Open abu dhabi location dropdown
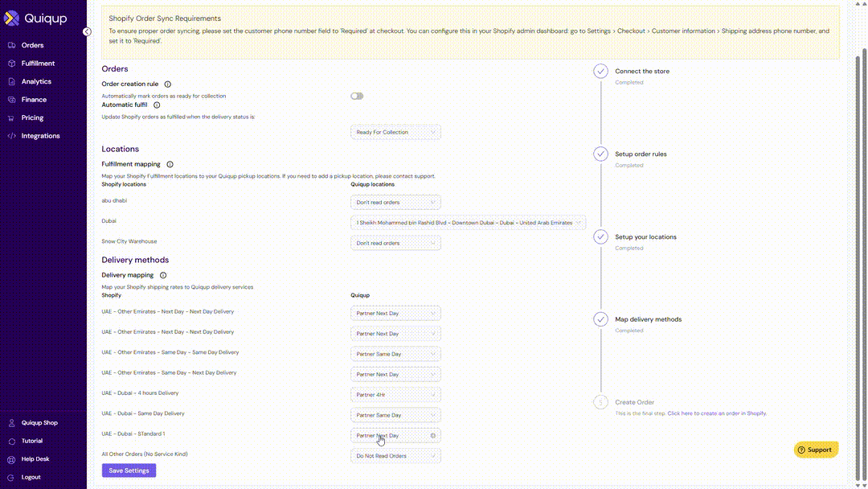This screenshot has width=868, height=489. pyautogui.click(x=395, y=203)
